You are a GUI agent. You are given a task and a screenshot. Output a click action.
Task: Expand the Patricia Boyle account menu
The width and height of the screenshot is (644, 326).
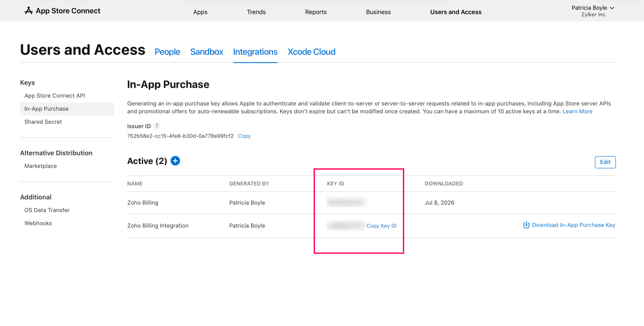click(593, 8)
